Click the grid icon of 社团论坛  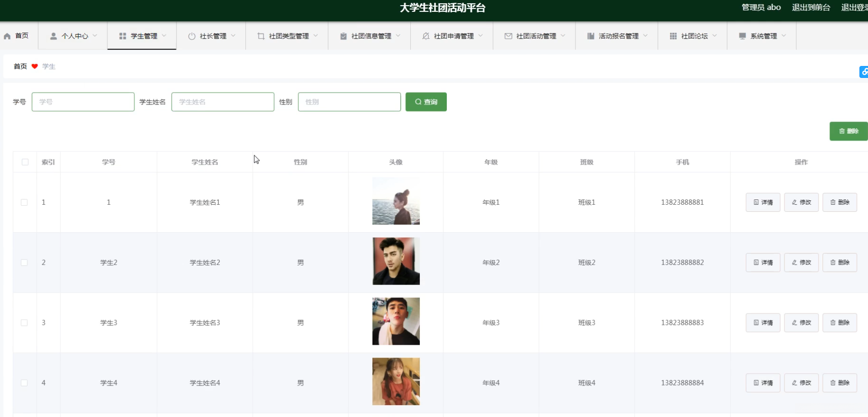click(x=673, y=36)
